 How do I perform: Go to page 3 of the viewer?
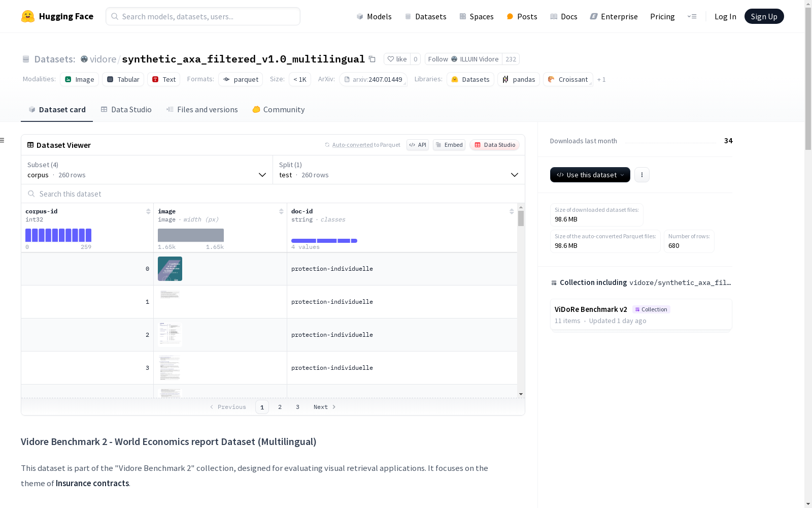[297, 407]
